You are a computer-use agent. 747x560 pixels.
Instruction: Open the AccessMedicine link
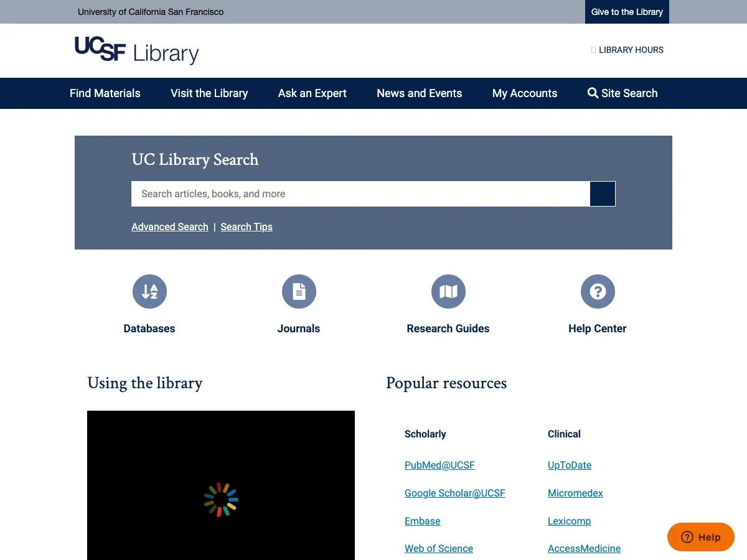[584, 548]
